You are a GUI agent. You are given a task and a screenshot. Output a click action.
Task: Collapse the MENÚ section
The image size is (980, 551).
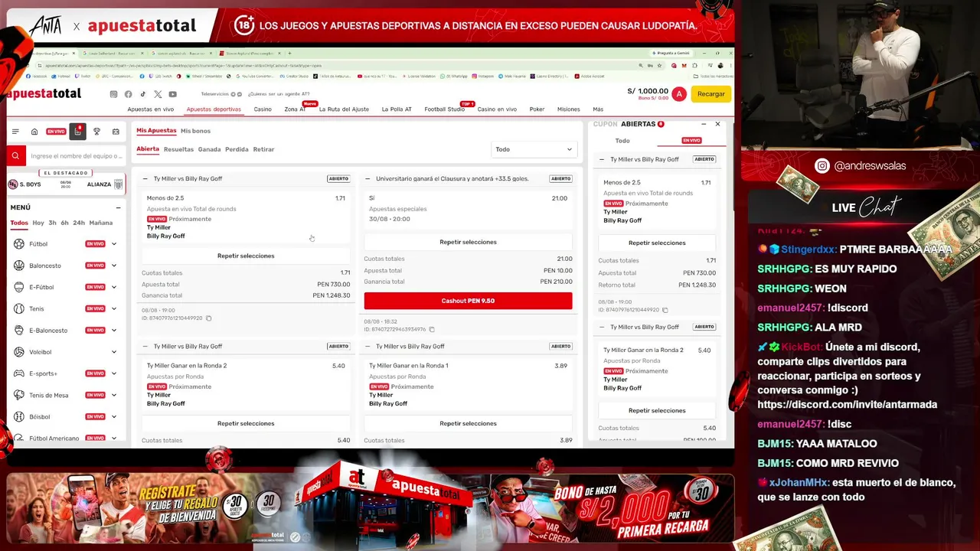118,207
